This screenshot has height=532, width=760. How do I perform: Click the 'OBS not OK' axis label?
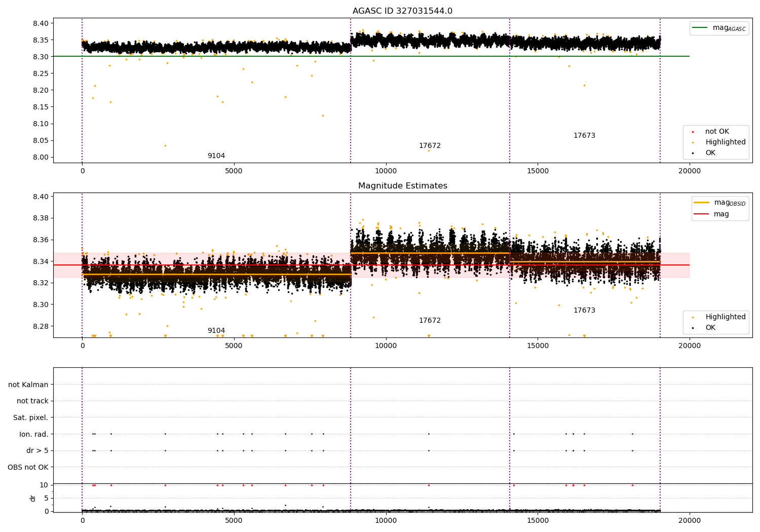28,467
